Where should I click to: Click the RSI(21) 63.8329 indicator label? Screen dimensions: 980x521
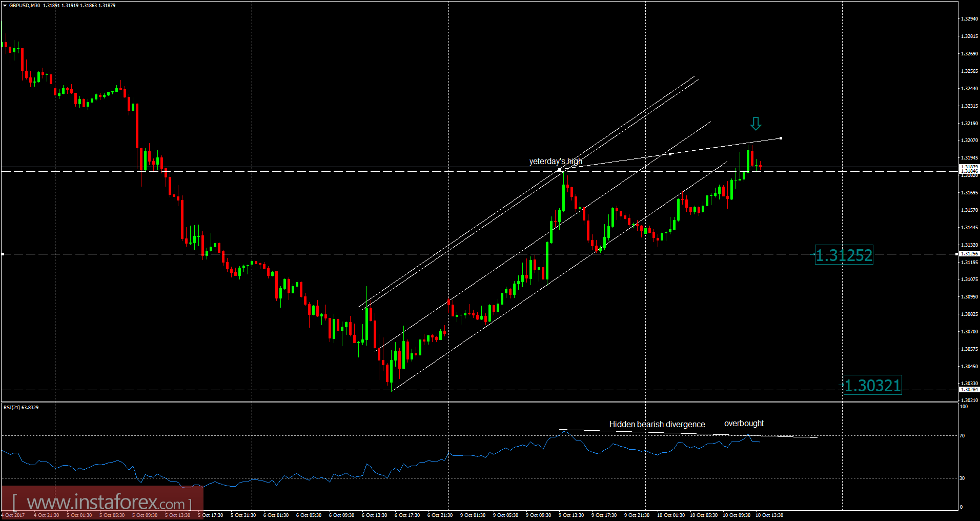[21, 408]
